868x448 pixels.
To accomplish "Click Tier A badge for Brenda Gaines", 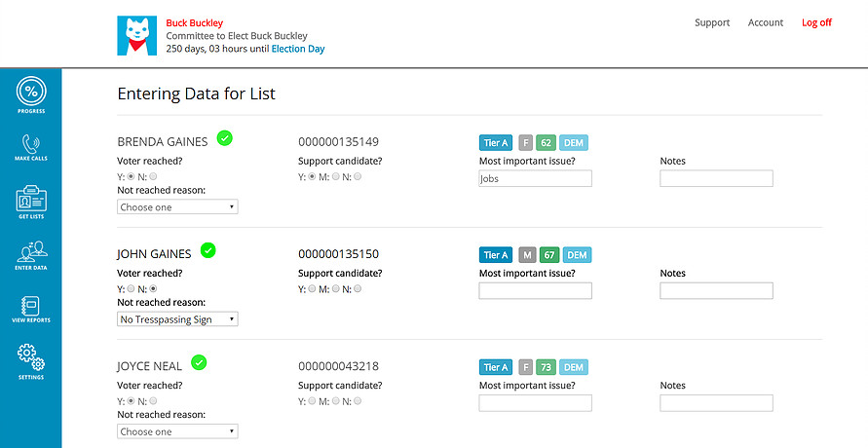I will click(x=496, y=143).
